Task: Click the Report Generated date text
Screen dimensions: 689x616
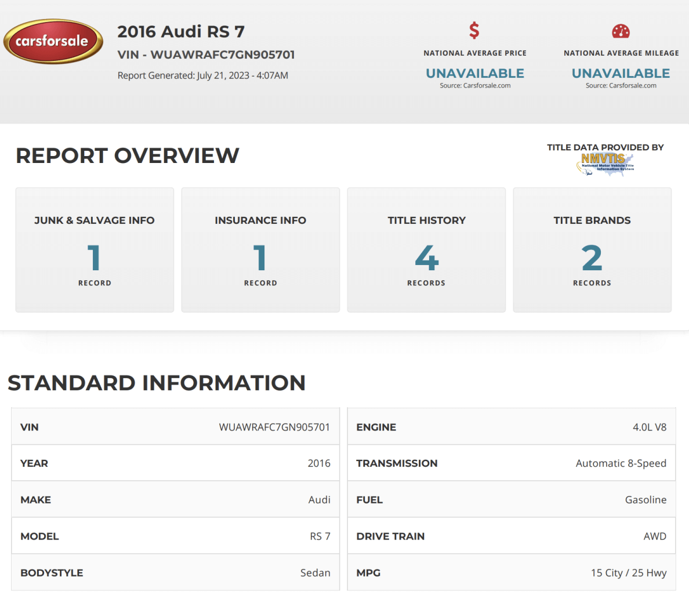Action: [x=203, y=75]
